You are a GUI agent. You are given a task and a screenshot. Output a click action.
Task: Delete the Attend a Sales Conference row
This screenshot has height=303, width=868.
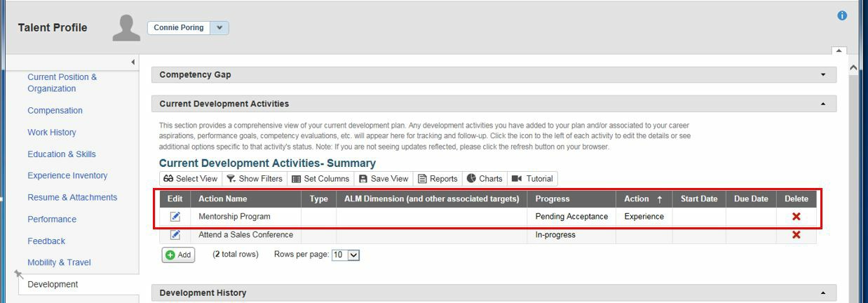pyautogui.click(x=796, y=235)
